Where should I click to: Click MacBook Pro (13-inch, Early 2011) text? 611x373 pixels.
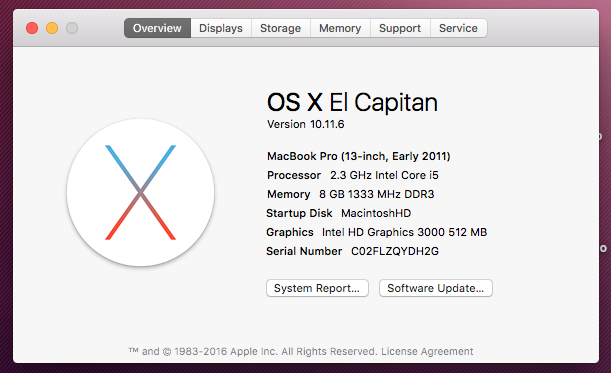pyautogui.click(x=358, y=156)
